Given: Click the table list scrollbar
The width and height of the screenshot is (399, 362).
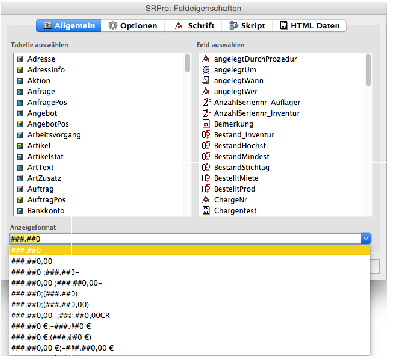Looking at the screenshot, I should pyautogui.click(x=187, y=63).
